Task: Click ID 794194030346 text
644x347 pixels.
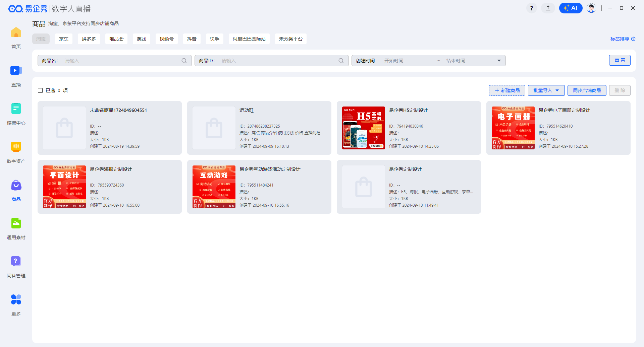Action: point(406,126)
